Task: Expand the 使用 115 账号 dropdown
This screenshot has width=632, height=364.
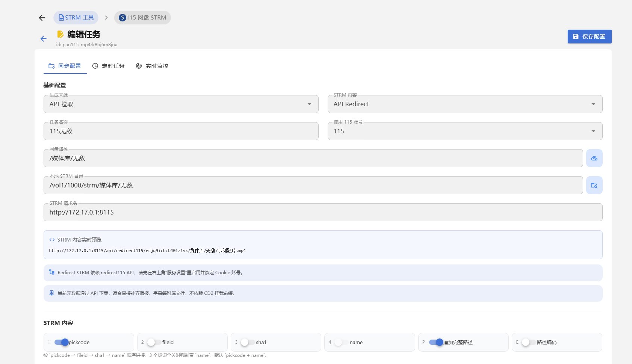Action: pos(465,131)
